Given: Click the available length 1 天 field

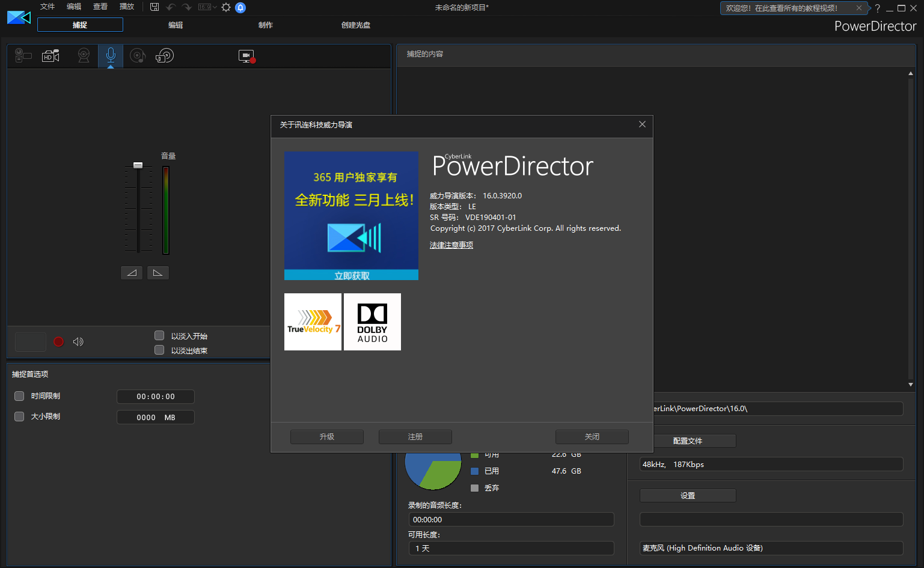Looking at the screenshot, I should tap(512, 548).
